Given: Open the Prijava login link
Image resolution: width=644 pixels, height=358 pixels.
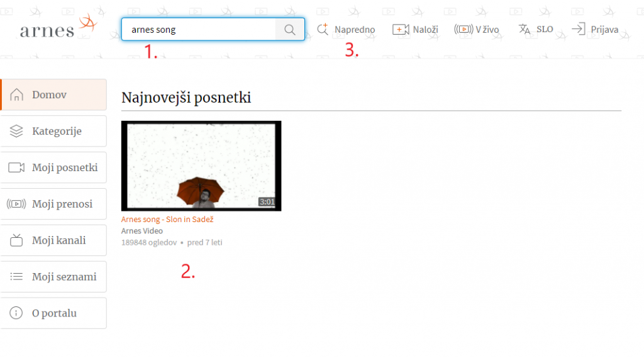Looking at the screenshot, I should point(604,30).
